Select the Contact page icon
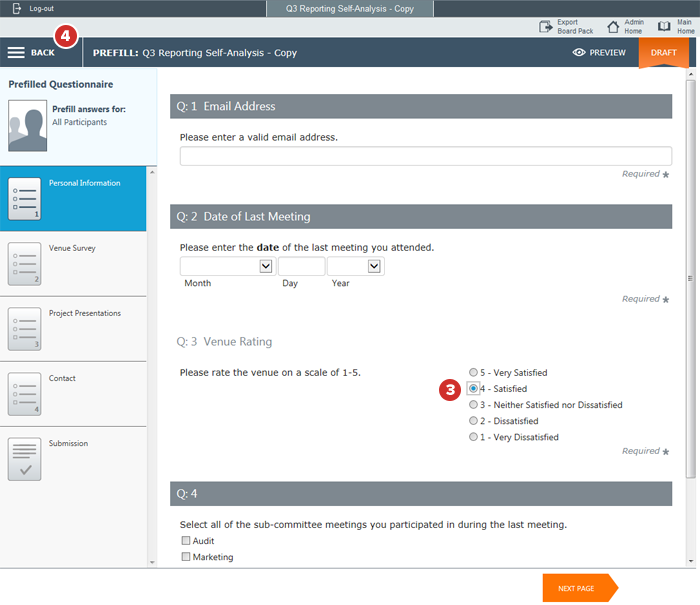 point(24,394)
